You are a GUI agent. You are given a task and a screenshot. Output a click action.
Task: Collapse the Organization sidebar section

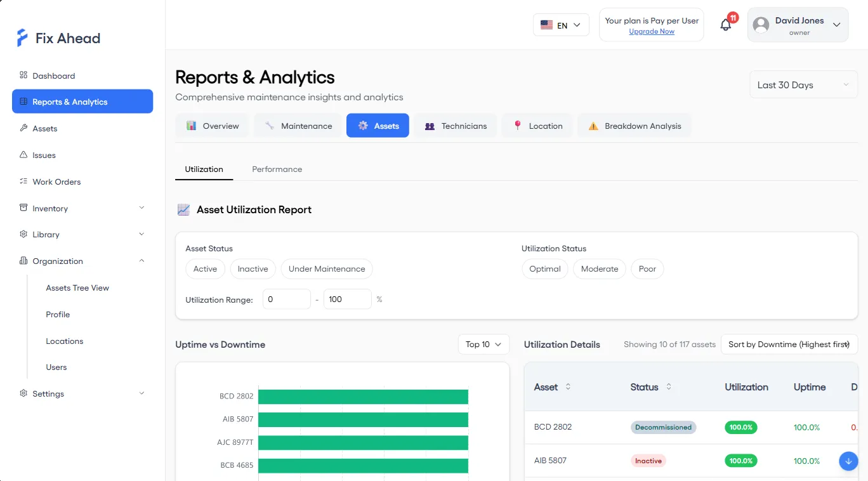82,261
